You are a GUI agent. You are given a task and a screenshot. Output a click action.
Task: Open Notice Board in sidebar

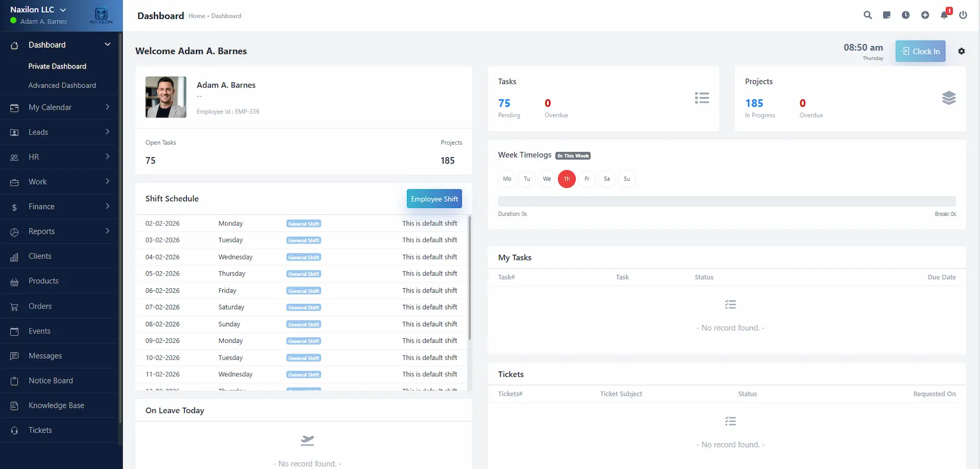pyautogui.click(x=51, y=381)
